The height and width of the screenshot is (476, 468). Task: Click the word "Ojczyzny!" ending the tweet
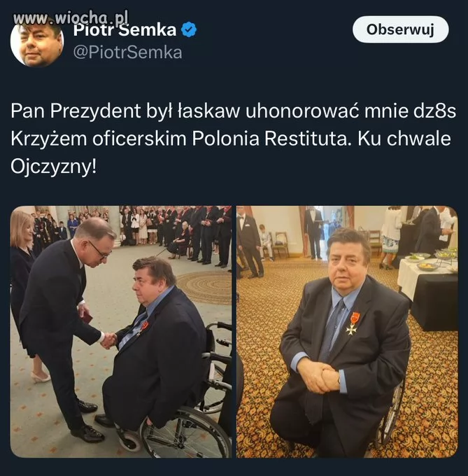(53, 167)
